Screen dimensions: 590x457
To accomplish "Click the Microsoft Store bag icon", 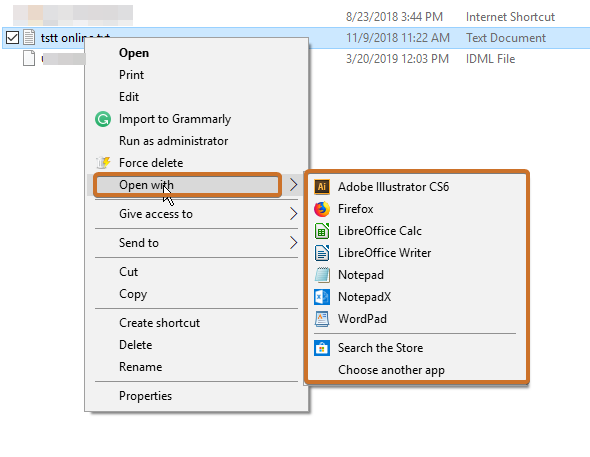I will click(x=322, y=348).
